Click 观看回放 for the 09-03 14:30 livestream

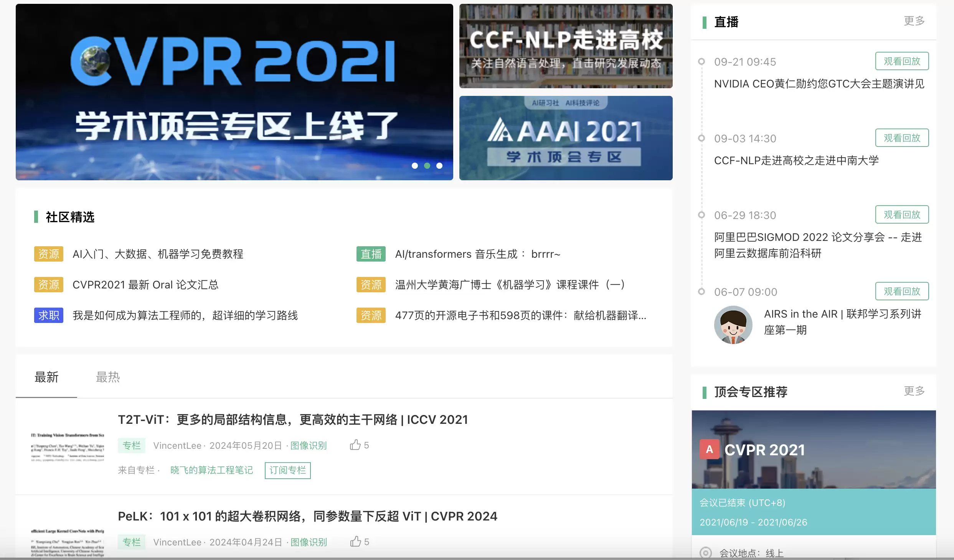[x=902, y=138]
